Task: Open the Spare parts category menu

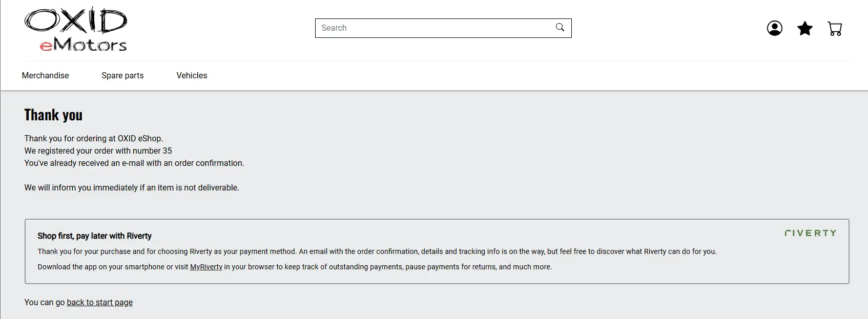Action: point(122,75)
